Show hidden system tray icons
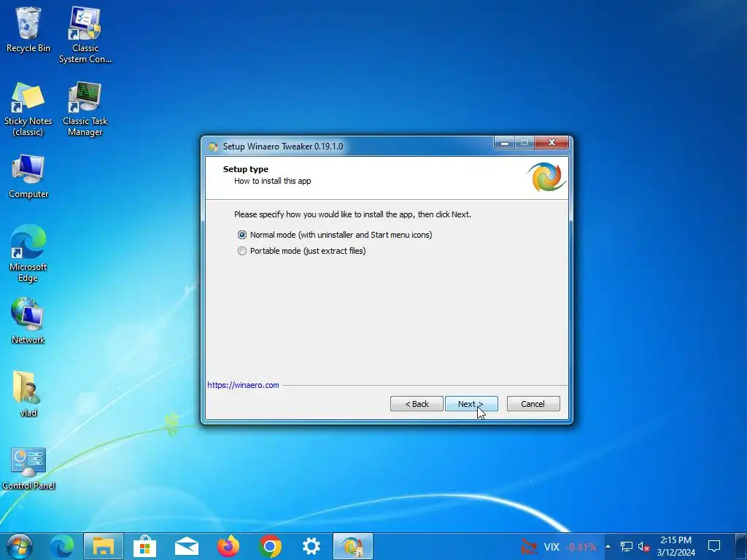 click(x=608, y=547)
